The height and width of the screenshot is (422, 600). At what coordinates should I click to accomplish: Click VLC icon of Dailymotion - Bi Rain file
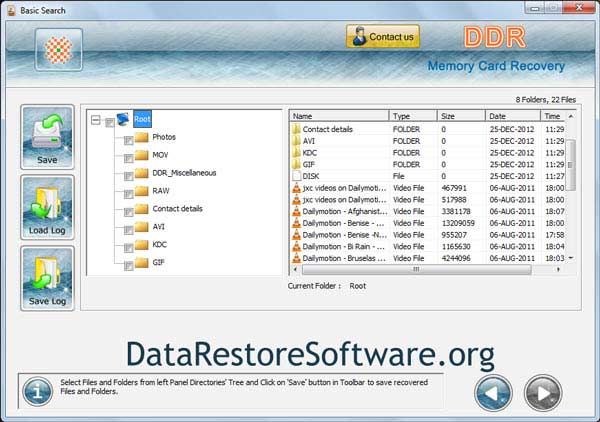click(x=296, y=246)
